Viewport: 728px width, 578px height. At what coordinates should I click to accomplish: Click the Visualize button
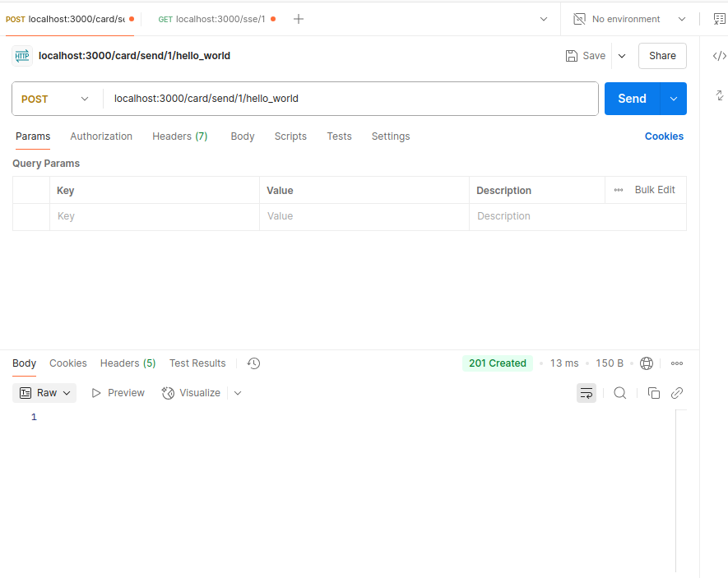point(191,393)
